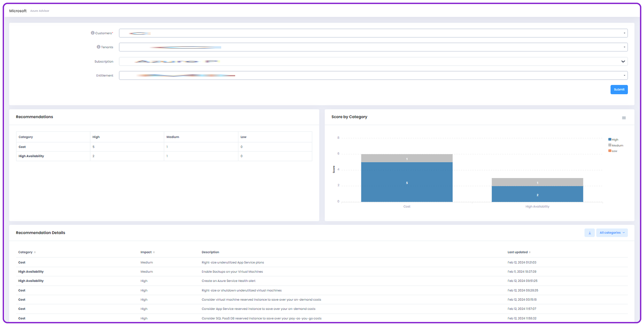The width and height of the screenshot is (644, 326).
Task: Toggle the High series in chart legend
Action: [x=613, y=139]
